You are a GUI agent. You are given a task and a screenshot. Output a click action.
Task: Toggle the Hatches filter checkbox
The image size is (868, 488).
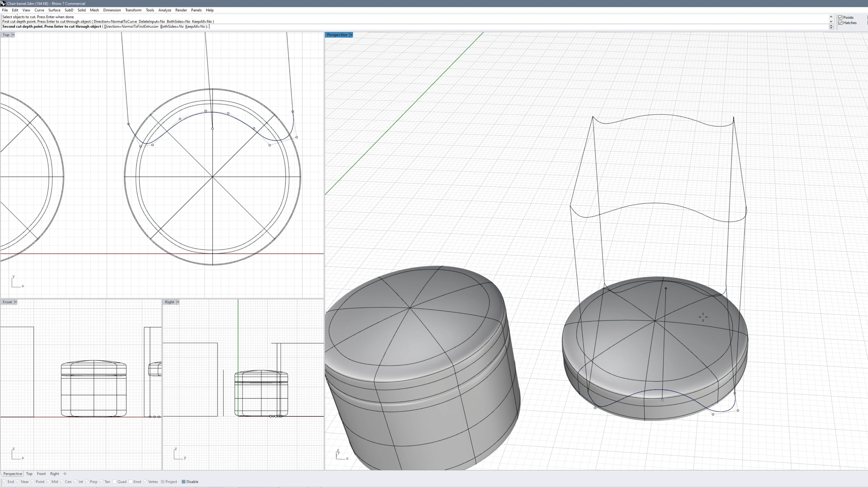point(841,23)
